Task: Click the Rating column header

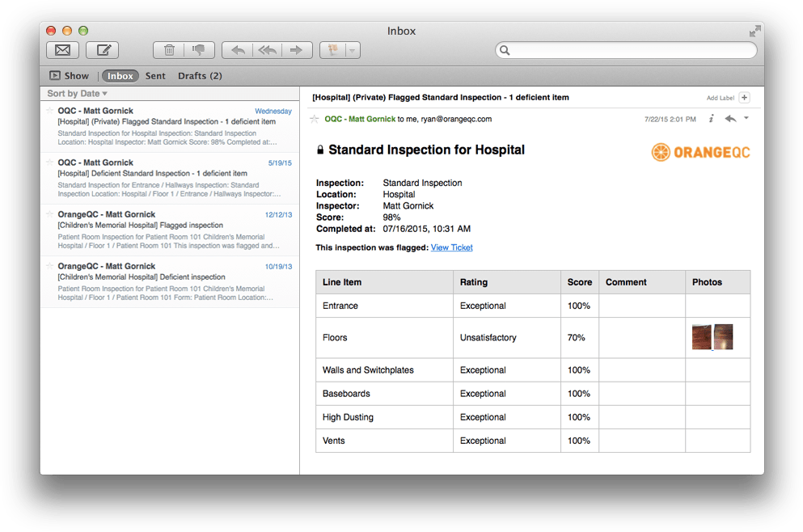Action: click(506, 282)
